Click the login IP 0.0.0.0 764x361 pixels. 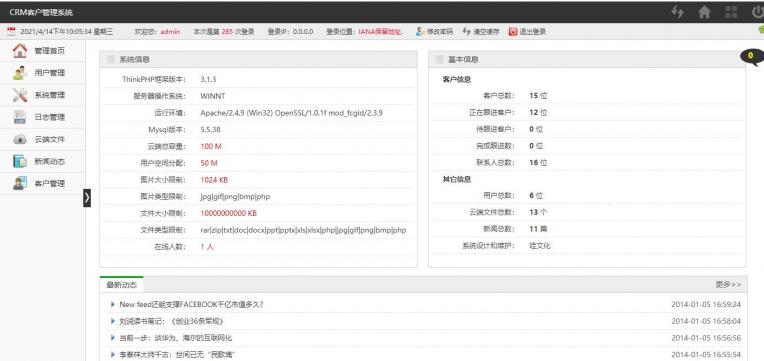[303, 32]
